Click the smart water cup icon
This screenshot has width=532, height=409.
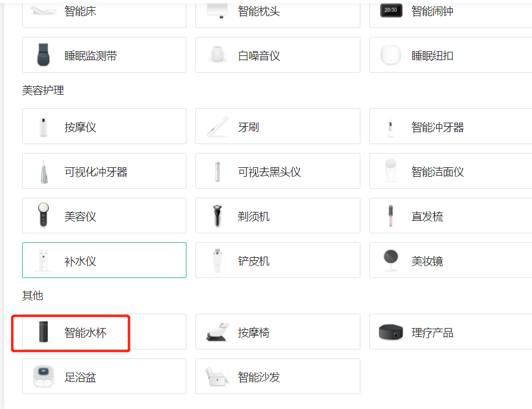point(43,332)
